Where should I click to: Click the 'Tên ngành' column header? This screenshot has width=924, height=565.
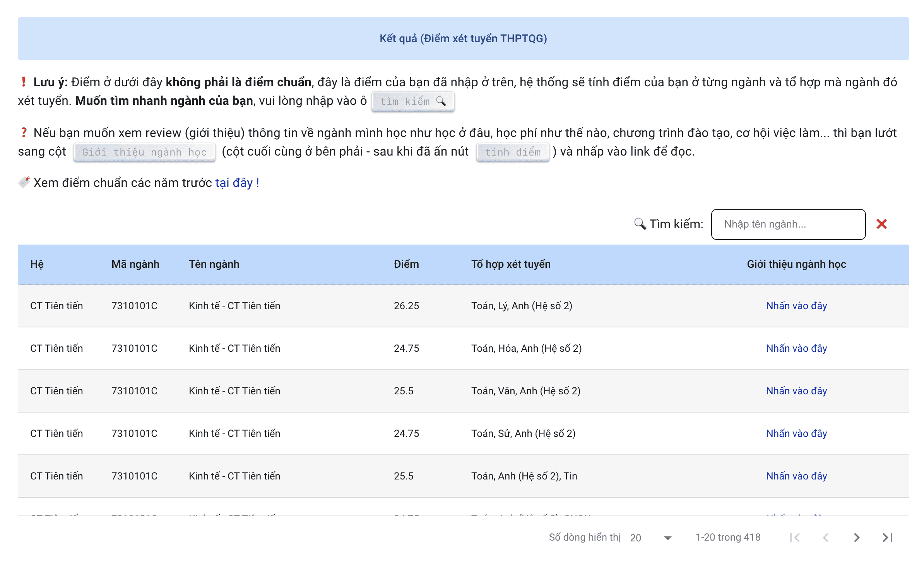click(x=214, y=264)
